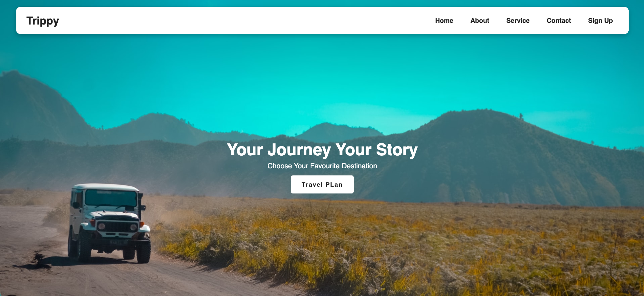Image resolution: width=644 pixels, height=296 pixels.
Task: Open the Contact page link
Action: pyautogui.click(x=559, y=20)
